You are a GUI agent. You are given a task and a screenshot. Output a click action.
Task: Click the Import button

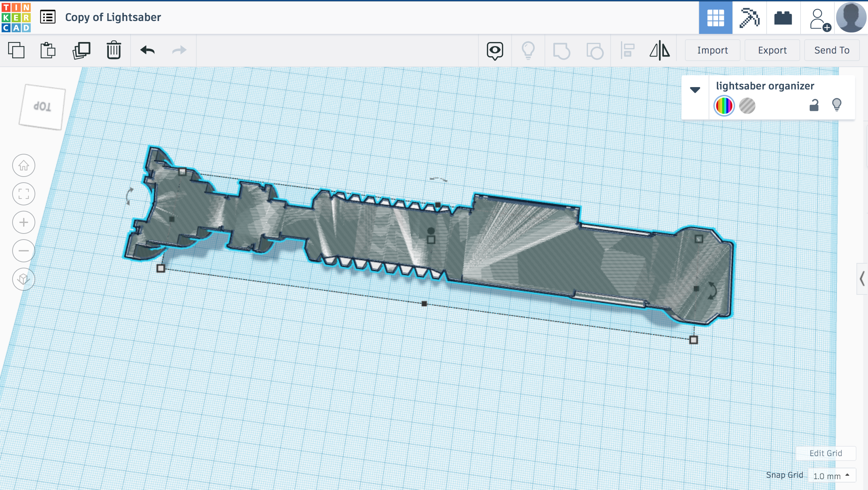(x=712, y=50)
